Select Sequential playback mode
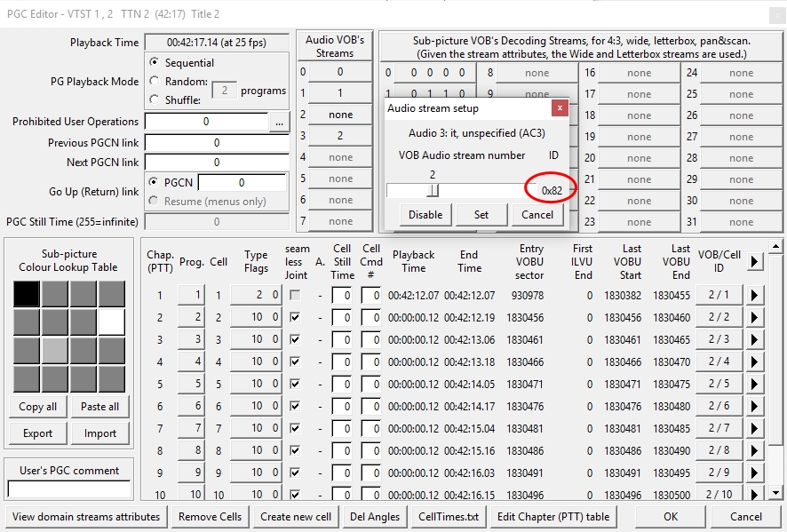The width and height of the screenshot is (787, 532). pos(154,62)
